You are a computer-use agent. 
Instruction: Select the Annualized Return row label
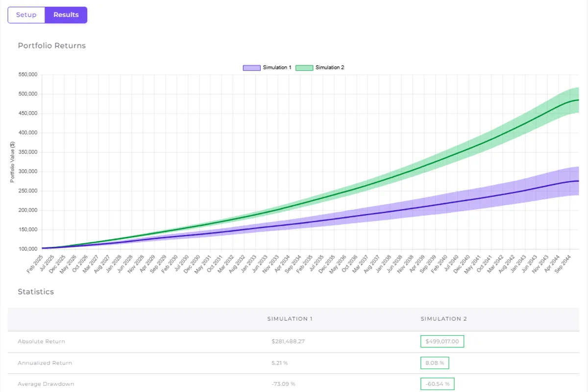[45, 363]
